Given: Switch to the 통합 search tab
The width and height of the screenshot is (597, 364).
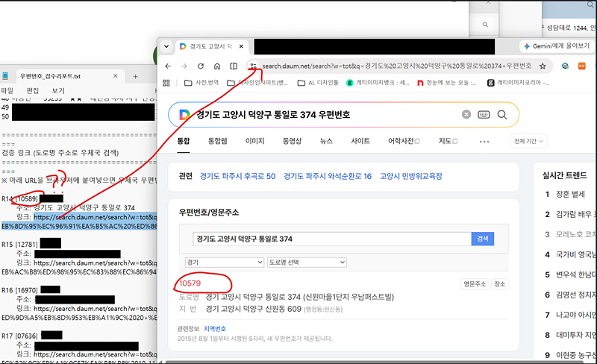Looking at the screenshot, I should point(183,141).
